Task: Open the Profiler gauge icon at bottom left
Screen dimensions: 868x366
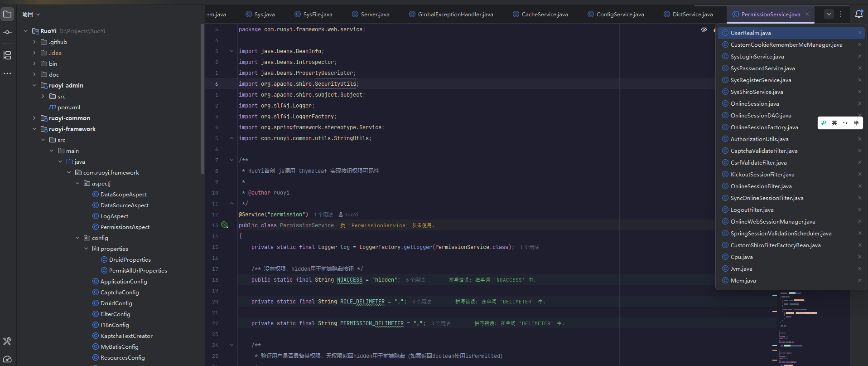Action: [x=7, y=359]
